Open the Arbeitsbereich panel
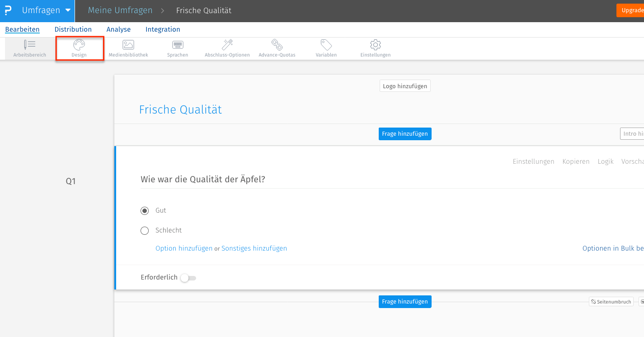644x337 pixels. 29,48
